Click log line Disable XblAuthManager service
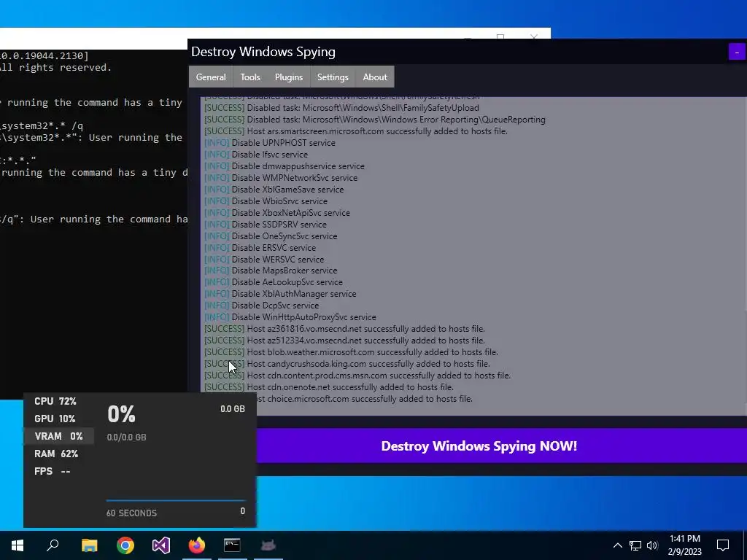 (280, 294)
